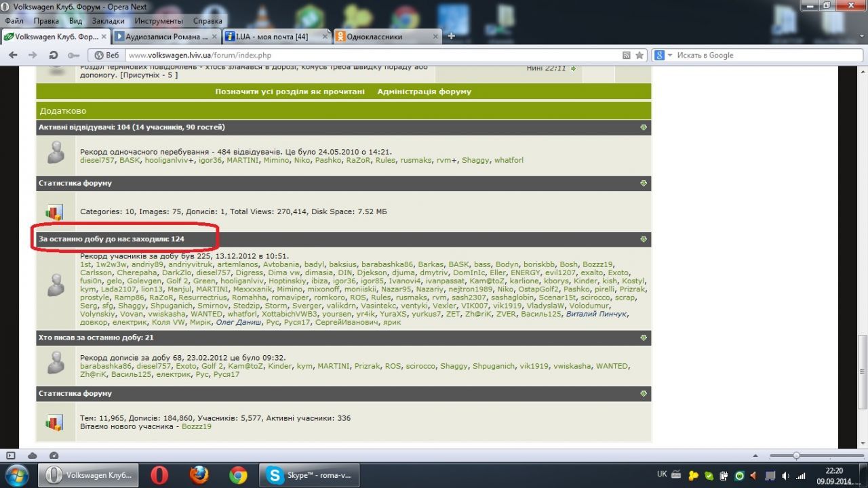
Task: Click the Нині 22:11 last-post arrow icon
Action: pyautogui.click(x=573, y=68)
